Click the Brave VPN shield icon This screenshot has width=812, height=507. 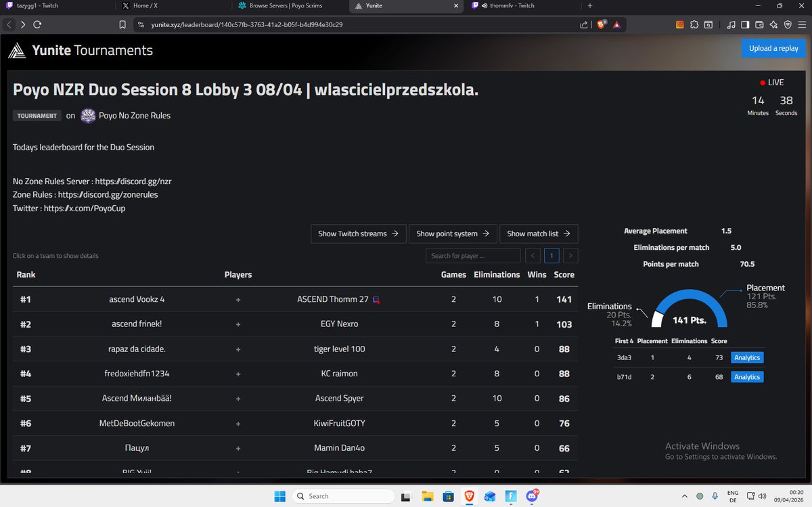tap(788, 24)
